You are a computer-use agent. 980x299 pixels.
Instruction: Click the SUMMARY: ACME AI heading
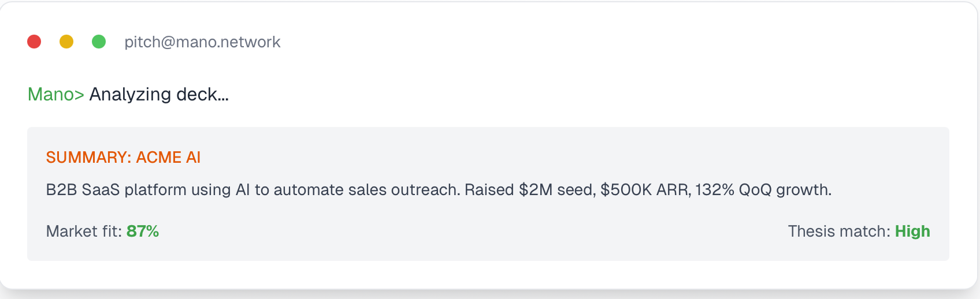pos(123,157)
